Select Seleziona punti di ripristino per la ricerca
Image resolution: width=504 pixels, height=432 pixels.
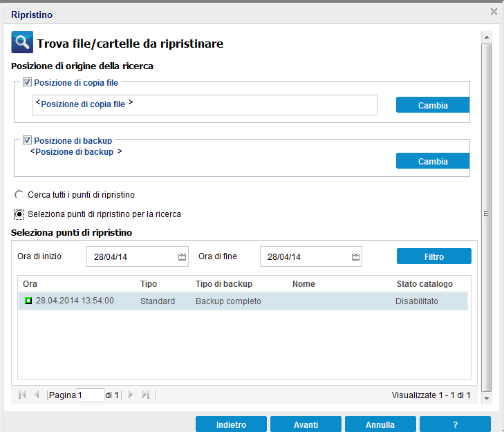pos(19,214)
